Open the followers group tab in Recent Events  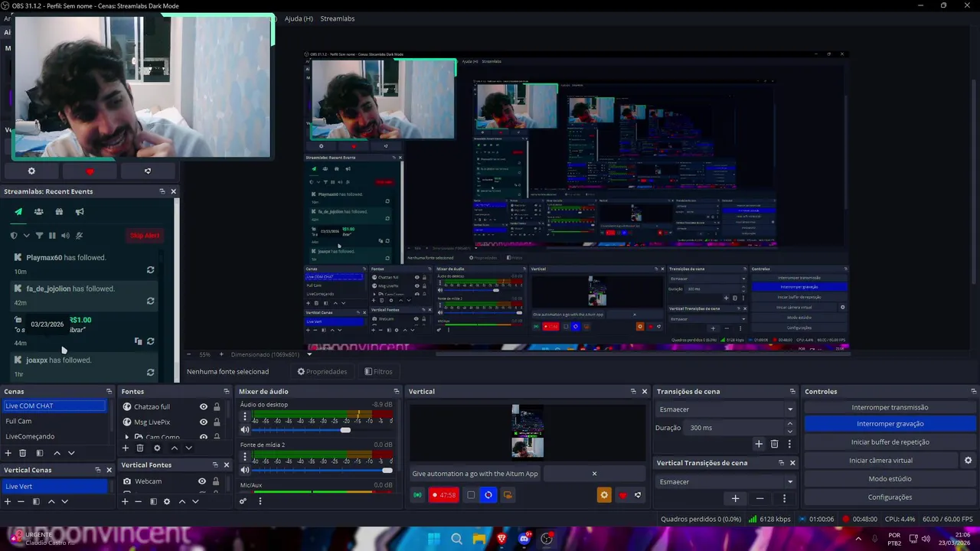[38, 212]
